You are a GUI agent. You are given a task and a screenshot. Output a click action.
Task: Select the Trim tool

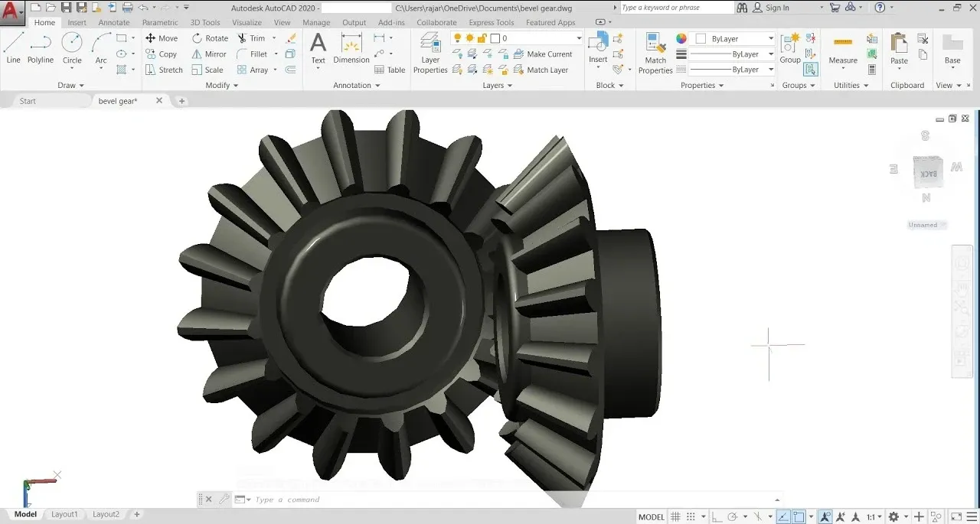tap(253, 37)
